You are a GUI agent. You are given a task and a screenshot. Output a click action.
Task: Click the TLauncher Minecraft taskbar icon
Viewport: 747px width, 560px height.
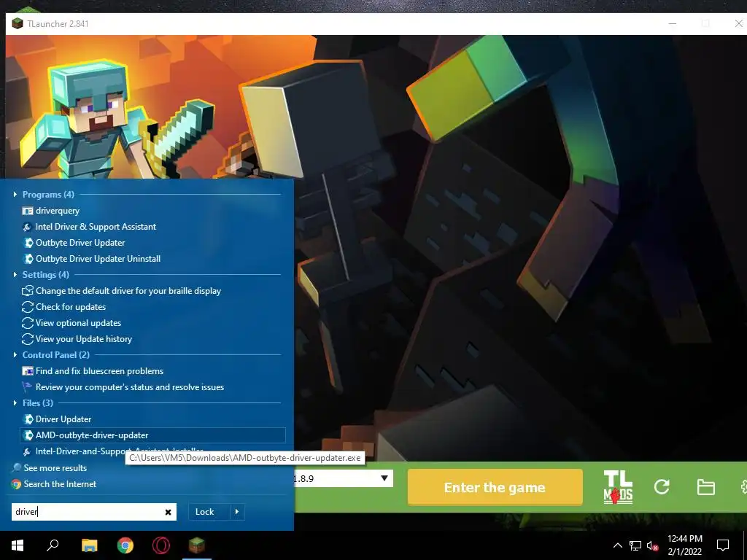196,545
